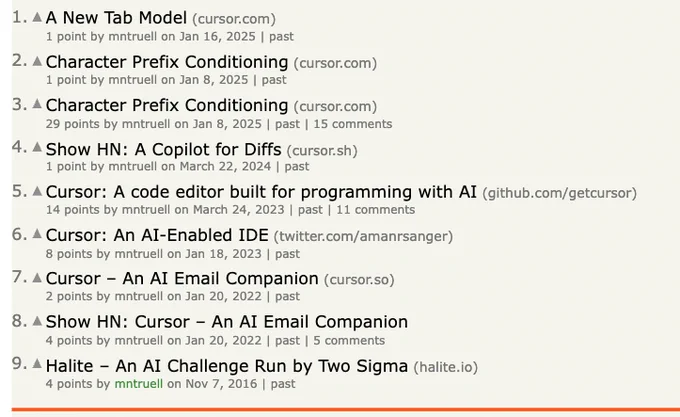This screenshot has height=417, width=680.
Task: Open the 'March 24, 2023' timestamp link
Action: [239, 210]
